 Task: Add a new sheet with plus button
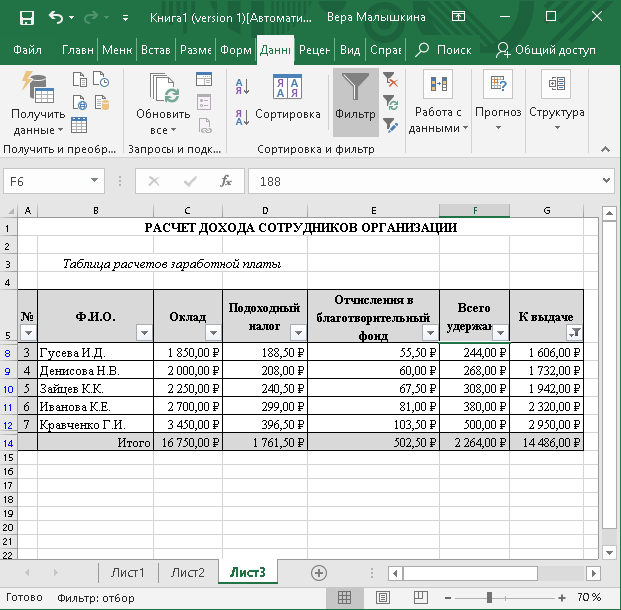pos(319,573)
